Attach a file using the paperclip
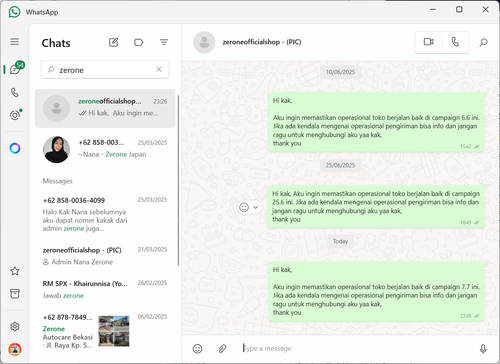500x364 pixels. coord(222,349)
